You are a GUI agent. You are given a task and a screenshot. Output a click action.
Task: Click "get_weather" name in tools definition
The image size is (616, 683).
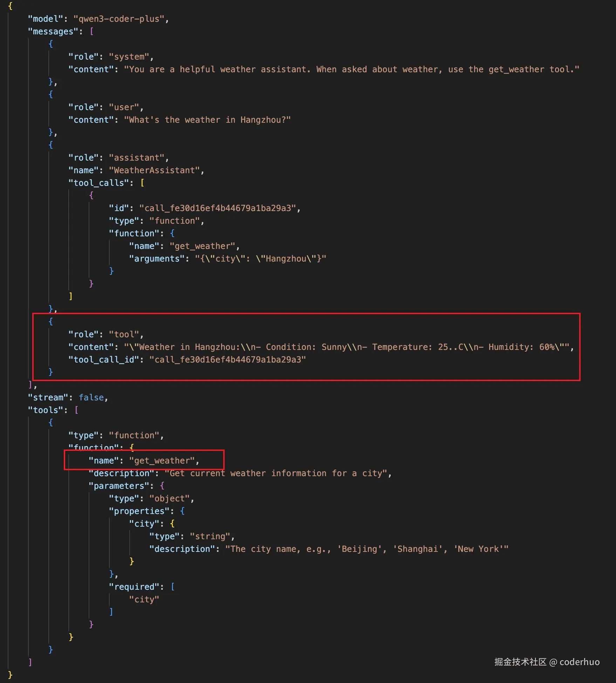tap(162, 461)
